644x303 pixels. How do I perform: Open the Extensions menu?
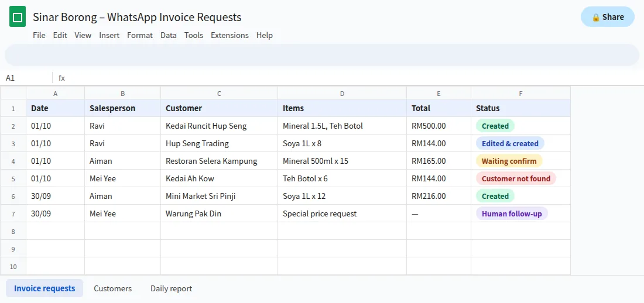coord(229,35)
